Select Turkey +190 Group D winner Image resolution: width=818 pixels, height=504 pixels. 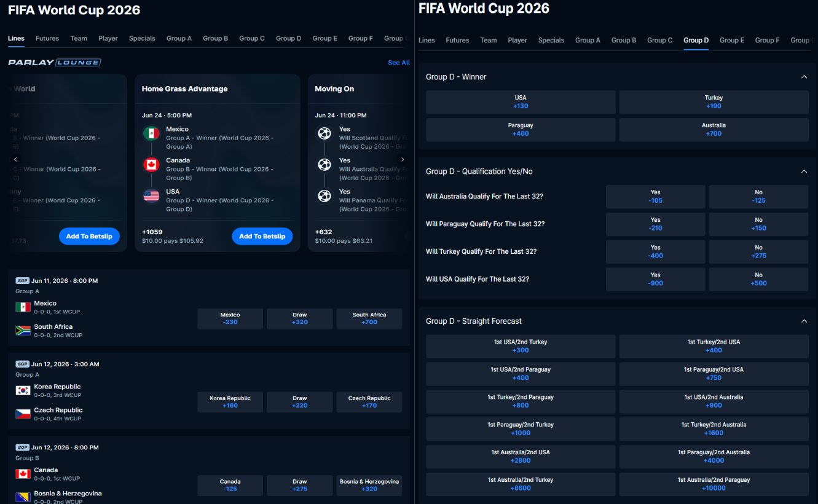pyautogui.click(x=714, y=102)
